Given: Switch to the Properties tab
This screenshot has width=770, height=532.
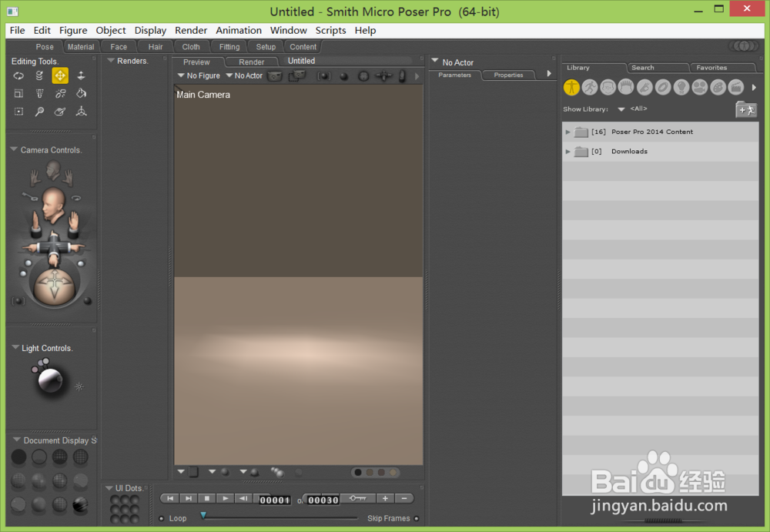Looking at the screenshot, I should click(508, 75).
